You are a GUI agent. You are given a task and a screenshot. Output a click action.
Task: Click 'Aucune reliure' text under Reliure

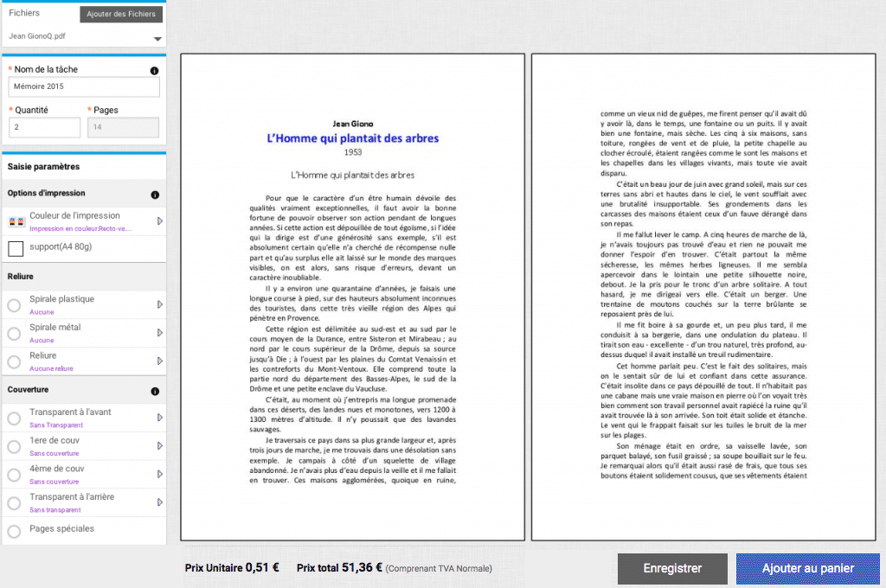[51, 368]
